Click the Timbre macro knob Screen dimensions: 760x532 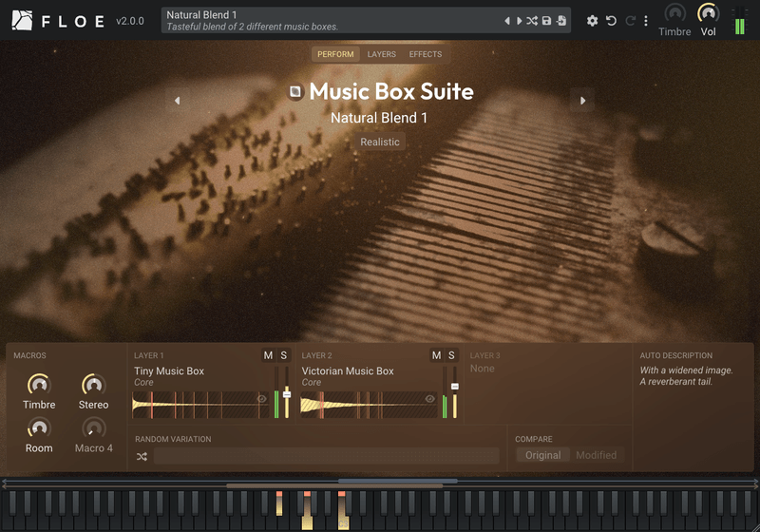[x=39, y=385]
